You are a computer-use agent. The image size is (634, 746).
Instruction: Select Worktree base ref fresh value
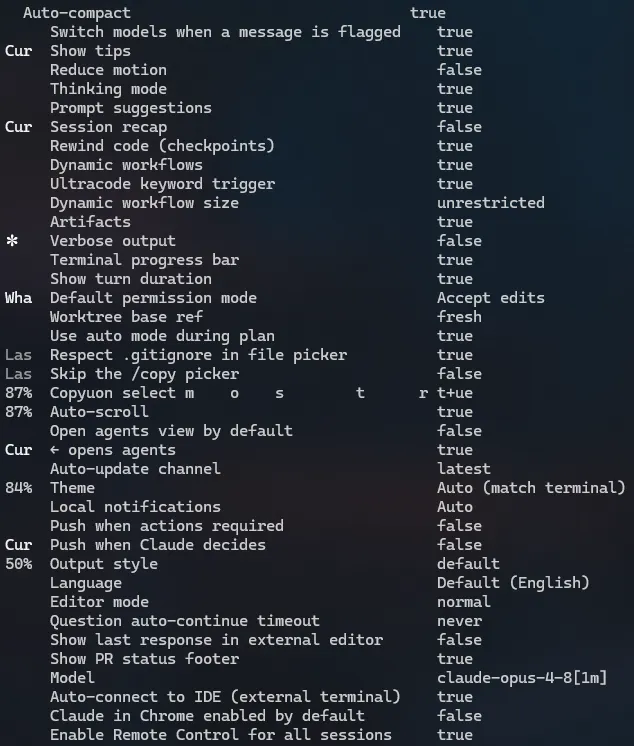pyautogui.click(x=459, y=317)
